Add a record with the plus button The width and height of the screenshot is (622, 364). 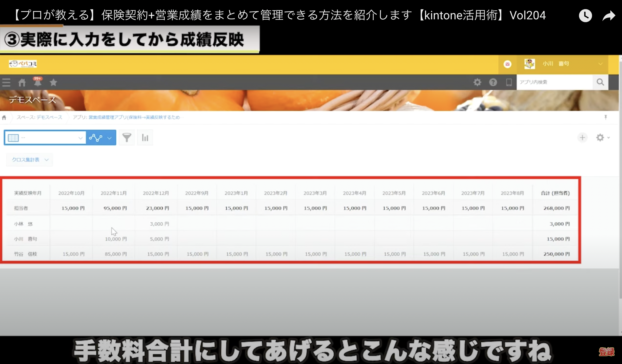pos(582,137)
